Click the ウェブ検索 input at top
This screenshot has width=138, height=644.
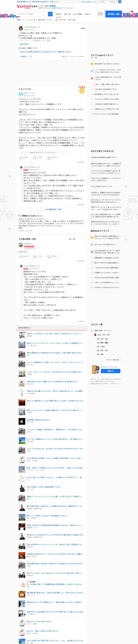[x=103, y=2]
